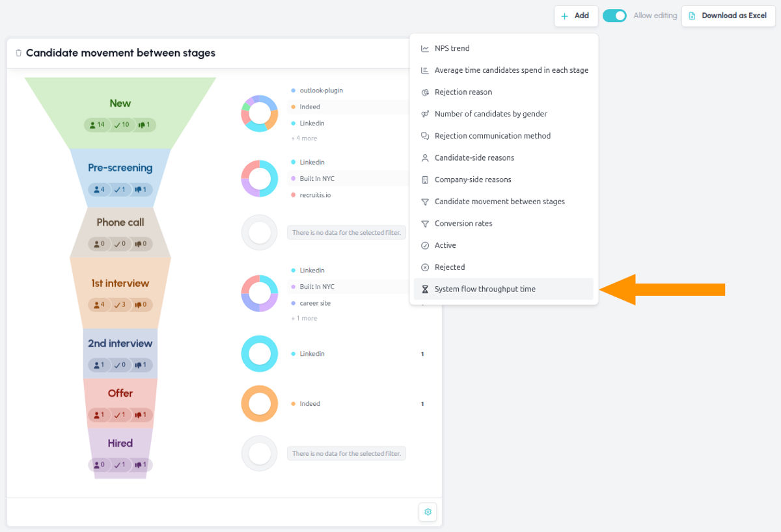
Task: Click the trash icon beside the widget title
Action: pyautogui.click(x=18, y=53)
